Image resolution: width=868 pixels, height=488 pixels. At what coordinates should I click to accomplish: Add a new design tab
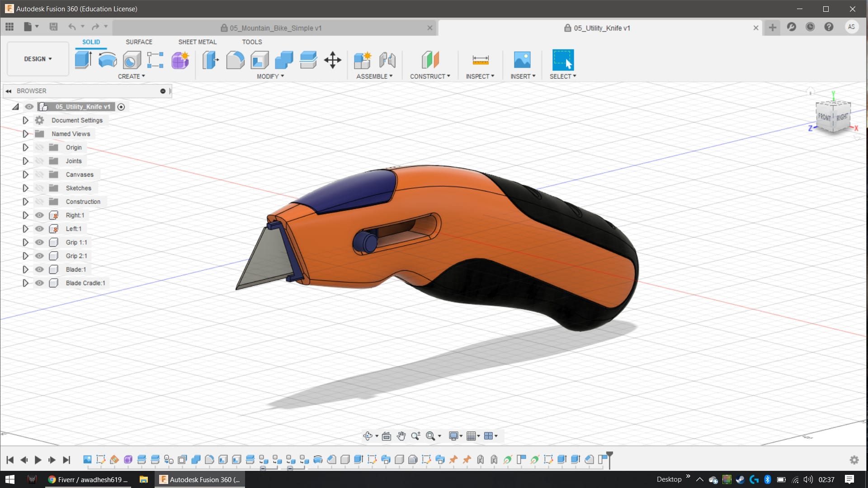[x=773, y=28]
